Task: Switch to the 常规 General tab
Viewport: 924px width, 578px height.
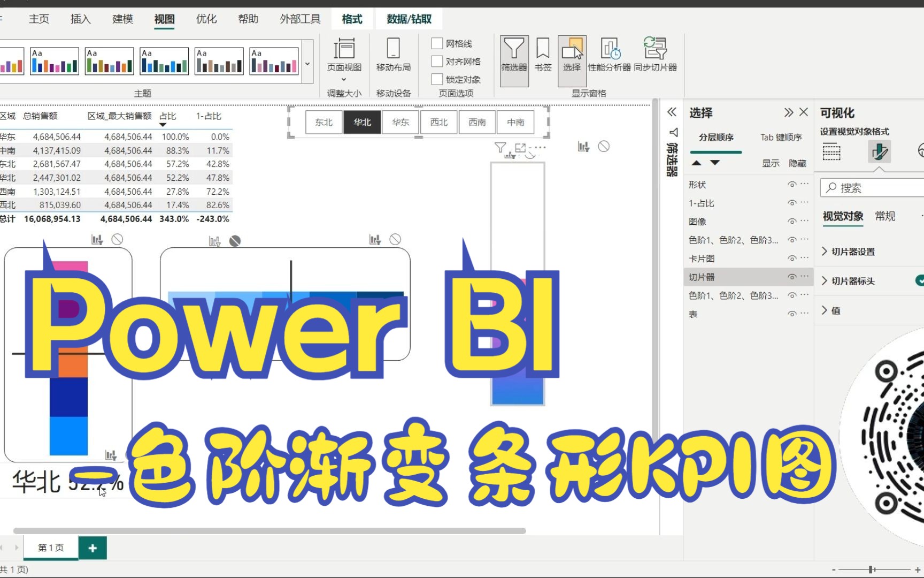Action: click(885, 216)
